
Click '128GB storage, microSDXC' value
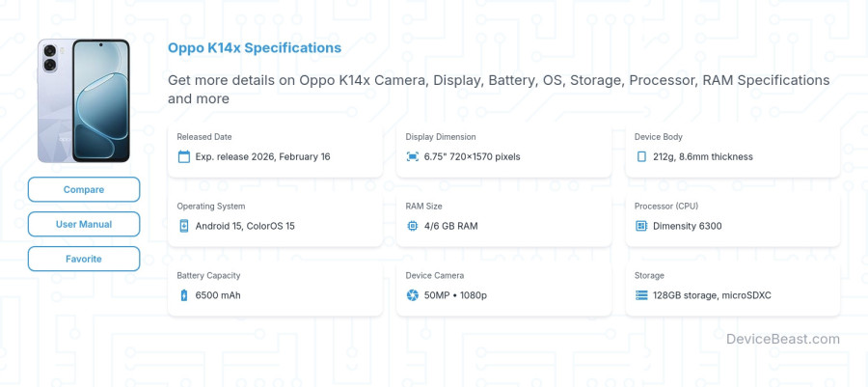click(712, 295)
